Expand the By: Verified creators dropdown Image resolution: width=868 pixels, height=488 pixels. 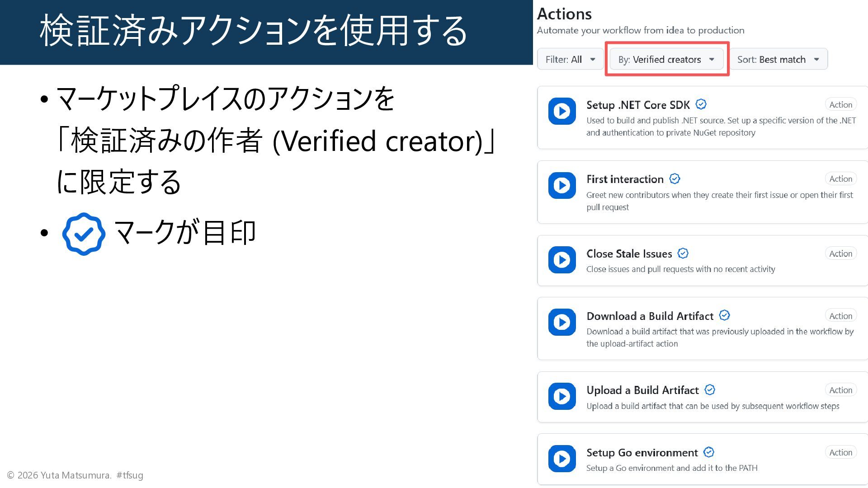666,60
